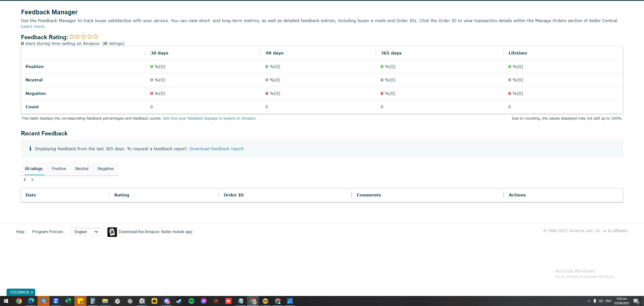Click the 30 days column header
This screenshot has width=644, height=306.
tap(159, 53)
